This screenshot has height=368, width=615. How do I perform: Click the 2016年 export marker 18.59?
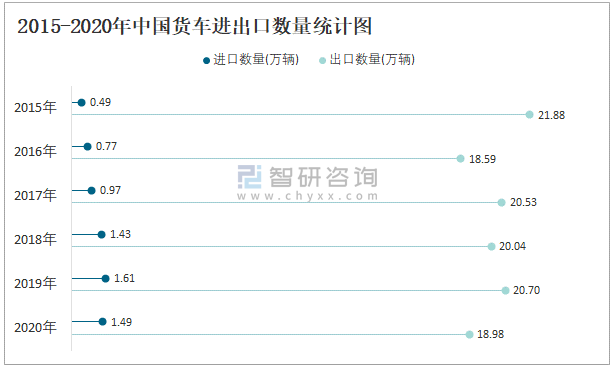(x=460, y=158)
